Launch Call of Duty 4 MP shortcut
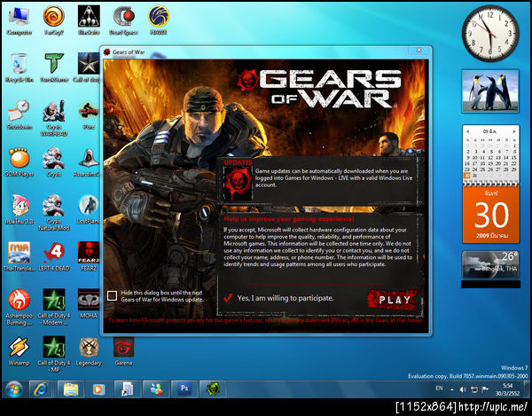This screenshot has height=416, width=532. [x=54, y=354]
